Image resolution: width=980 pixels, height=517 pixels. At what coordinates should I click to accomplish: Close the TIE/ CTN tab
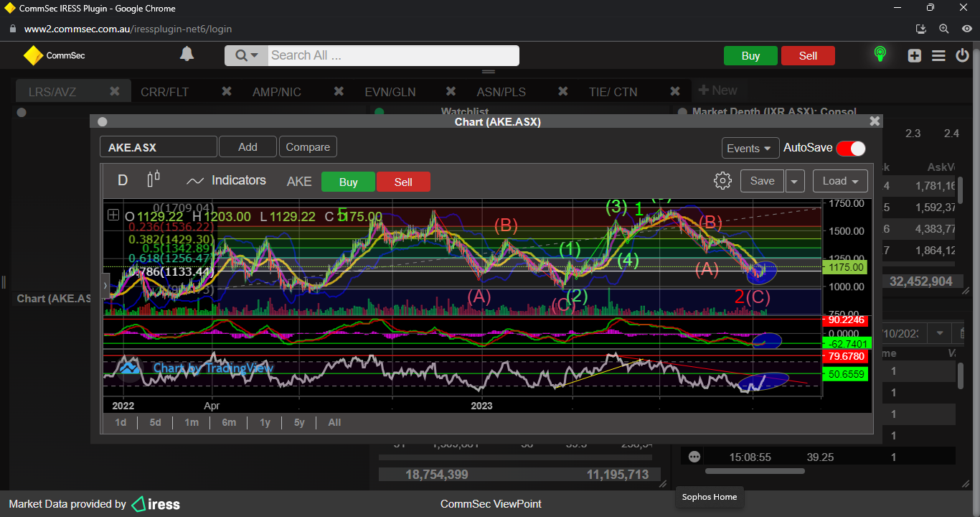(675, 91)
